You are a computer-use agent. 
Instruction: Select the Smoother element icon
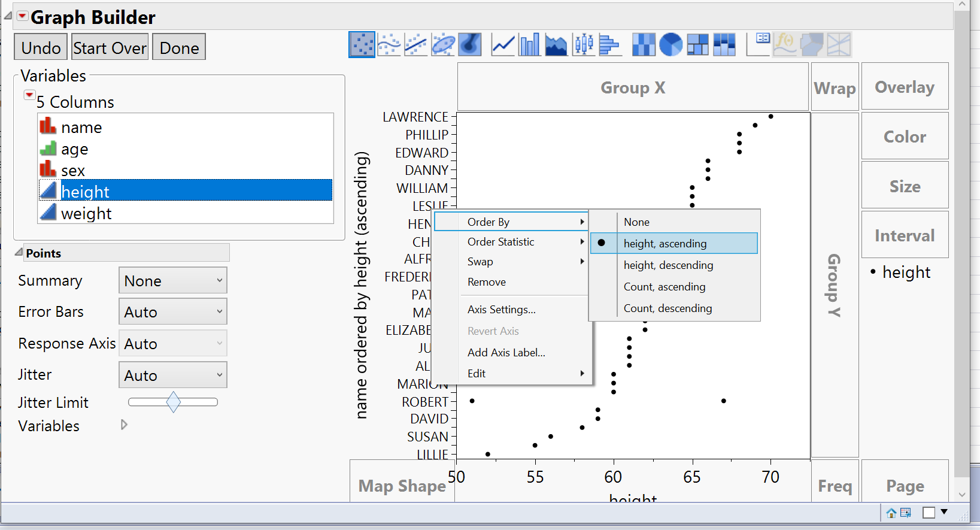tap(389, 45)
